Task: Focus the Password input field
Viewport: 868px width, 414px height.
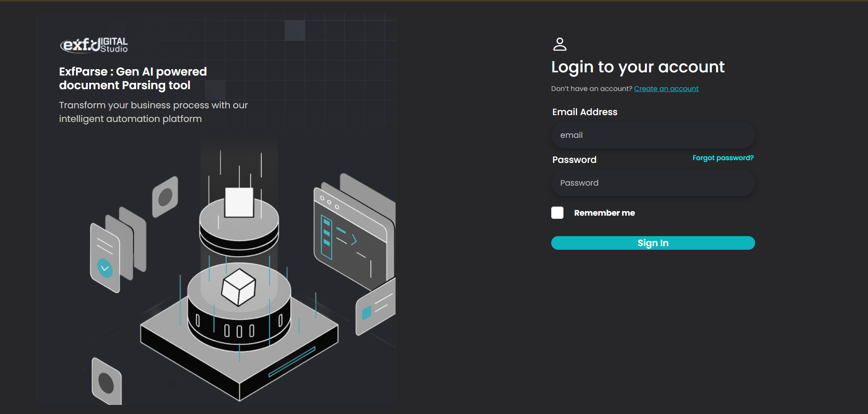Action: tap(653, 183)
